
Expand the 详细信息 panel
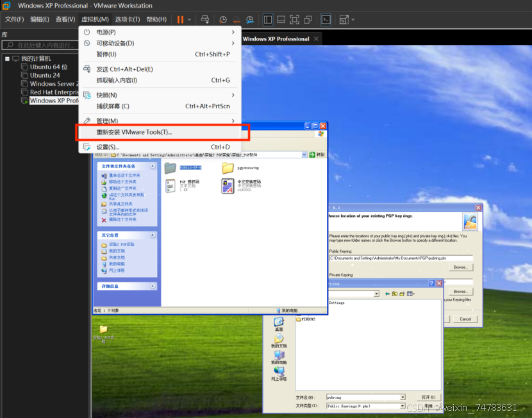click(153, 286)
